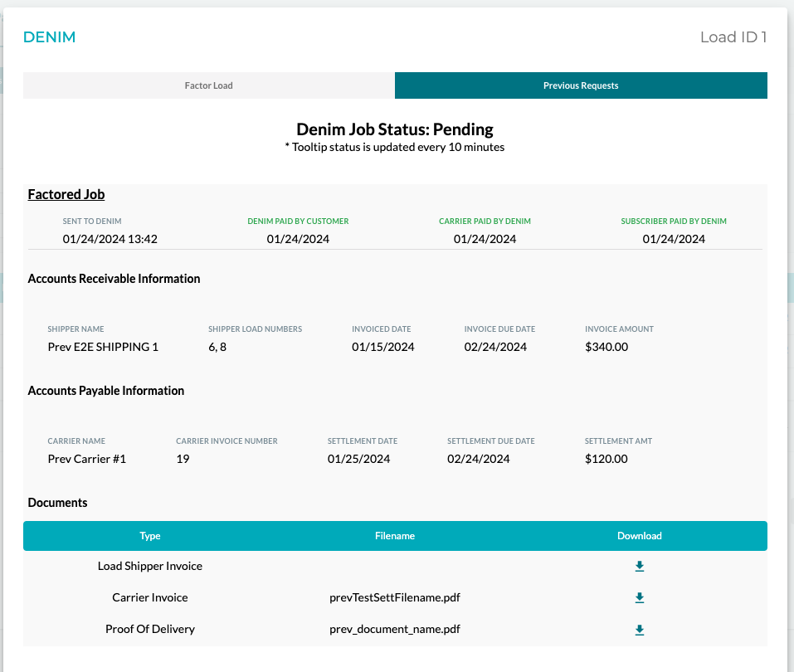Click the Denim Job Status: Pending heading
794x672 pixels.
[394, 129]
